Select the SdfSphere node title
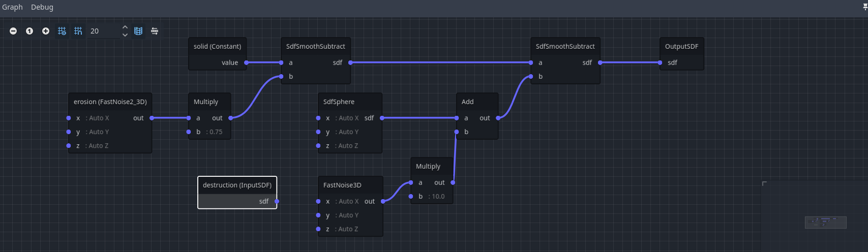The height and width of the screenshot is (252, 868). [339, 102]
